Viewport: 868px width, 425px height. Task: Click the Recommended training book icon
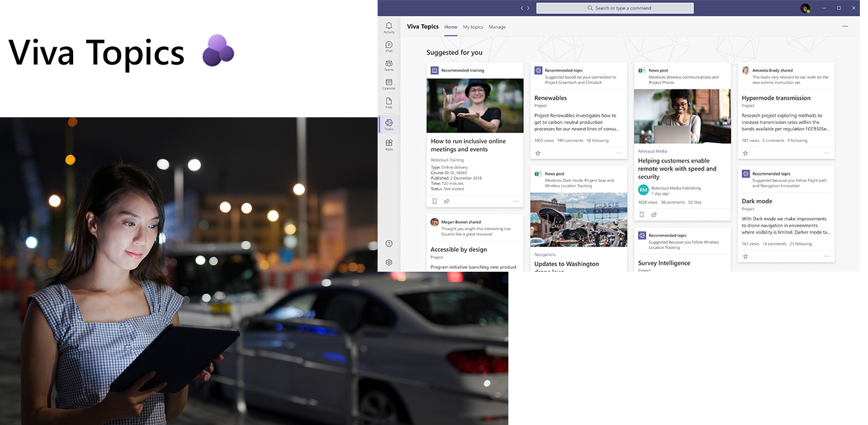click(435, 71)
